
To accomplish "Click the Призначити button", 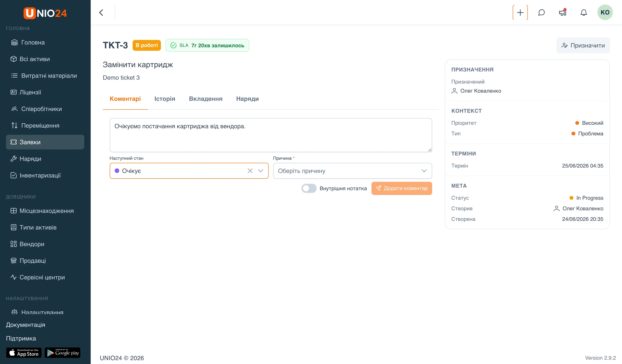I will coord(583,45).
